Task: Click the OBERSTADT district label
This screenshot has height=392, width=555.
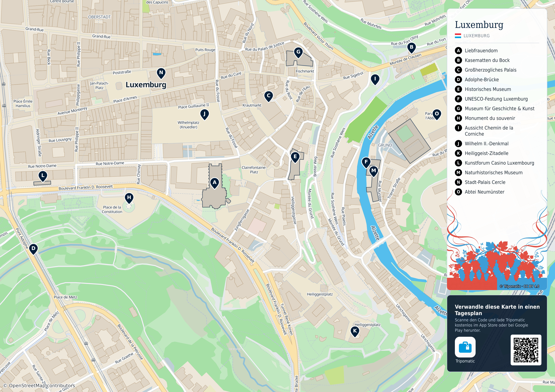Action: tap(99, 17)
